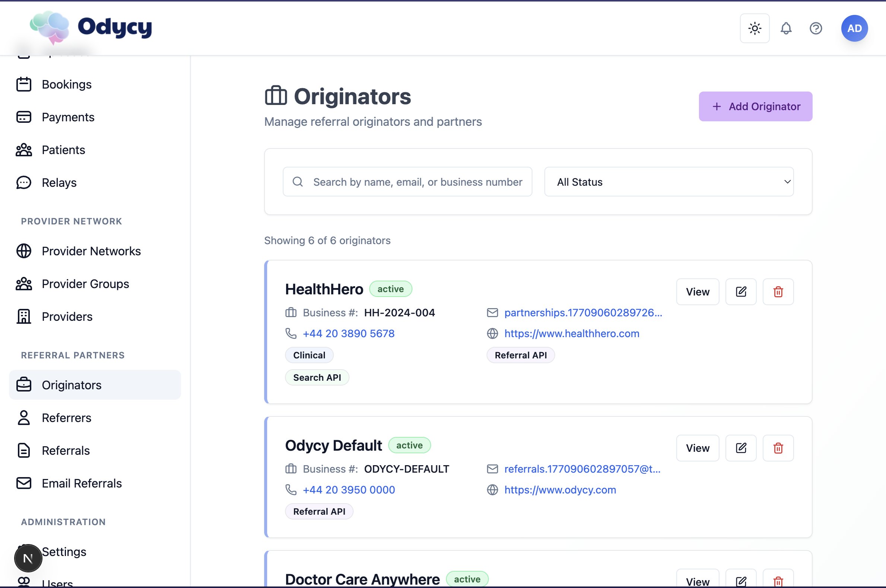Image resolution: width=886 pixels, height=588 pixels.
Task: Open Email Referrals in sidebar
Action: click(82, 483)
